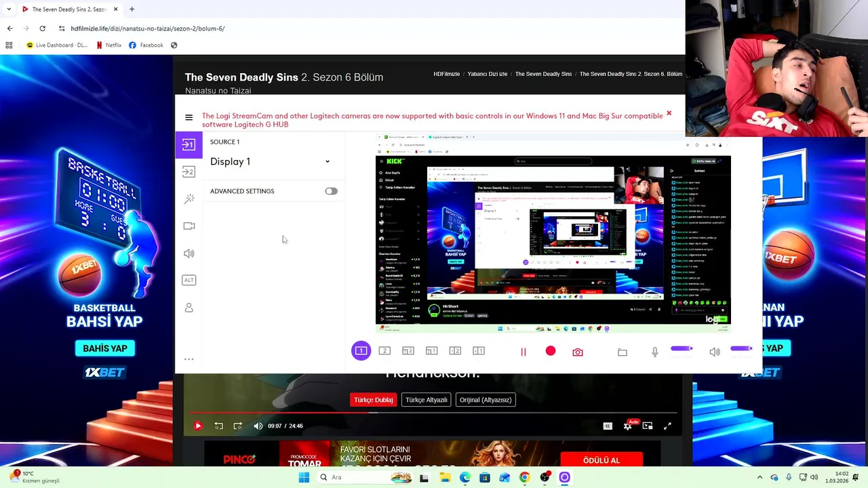The width and height of the screenshot is (868, 488).
Task: Open Microsoft Edge from taskbar
Action: tap(465, 477)
